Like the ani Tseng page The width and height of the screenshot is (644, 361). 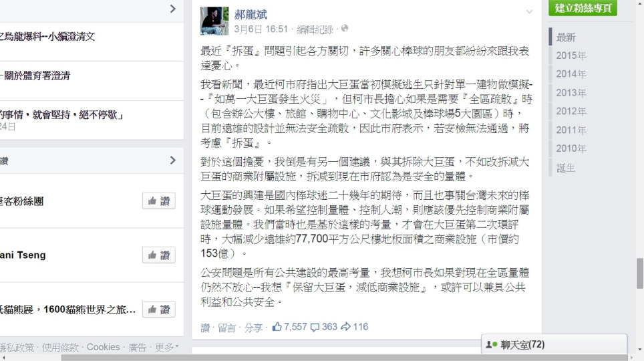point(159,255)
